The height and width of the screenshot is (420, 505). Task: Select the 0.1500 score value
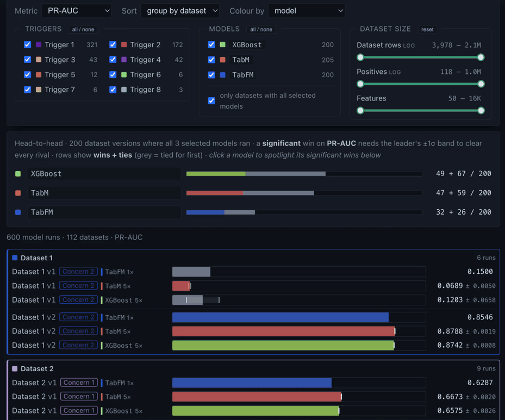tap(480, 272)
